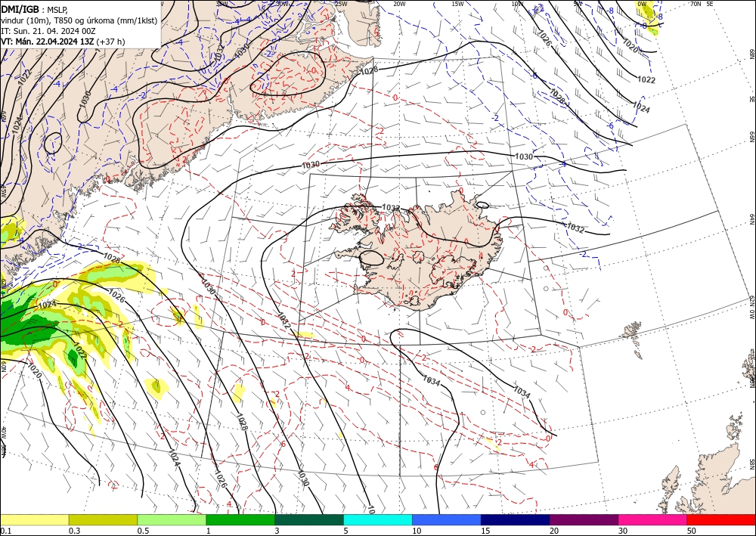Pick the light green 0.5 legend swatch
The image size is (756, 536).
[x=172, y=519]
